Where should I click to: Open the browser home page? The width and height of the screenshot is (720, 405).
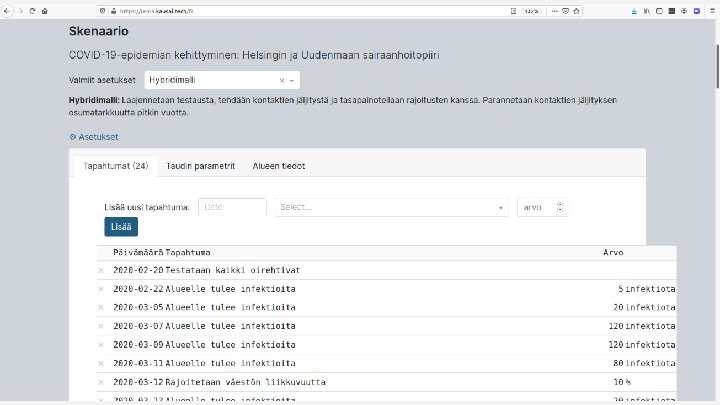45,11
